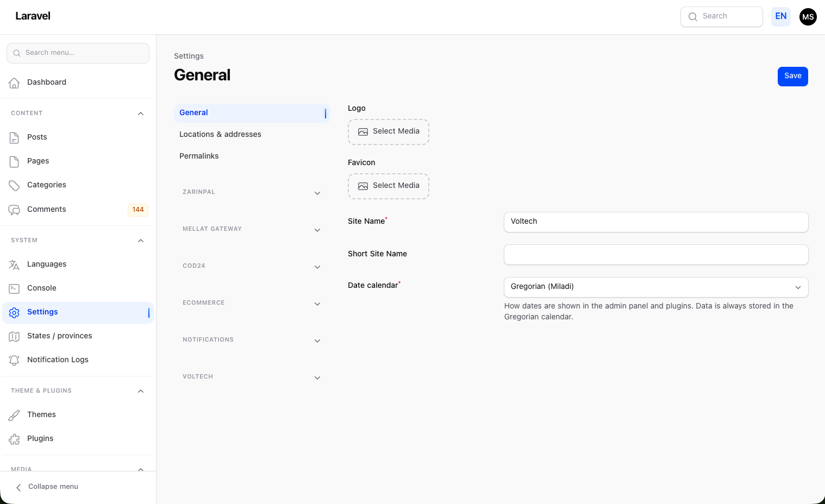Click the Themes brush icon
825x504 pixels.
[x=14, y=415]
